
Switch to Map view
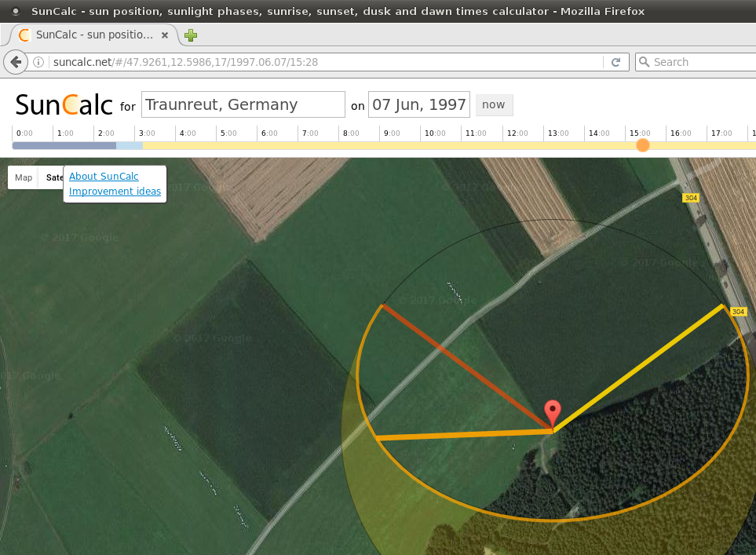(24, 177)
